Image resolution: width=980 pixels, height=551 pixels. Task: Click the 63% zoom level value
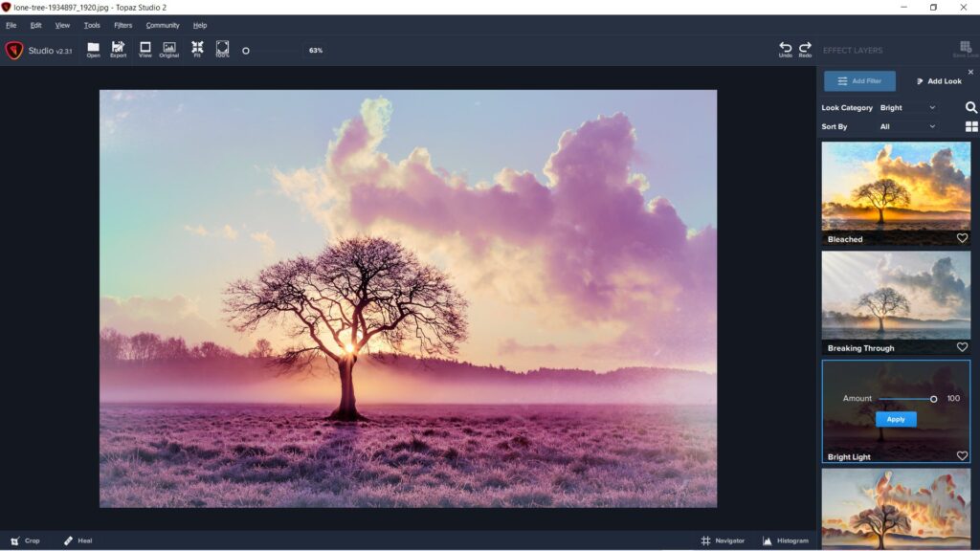[x=316, y=51]
